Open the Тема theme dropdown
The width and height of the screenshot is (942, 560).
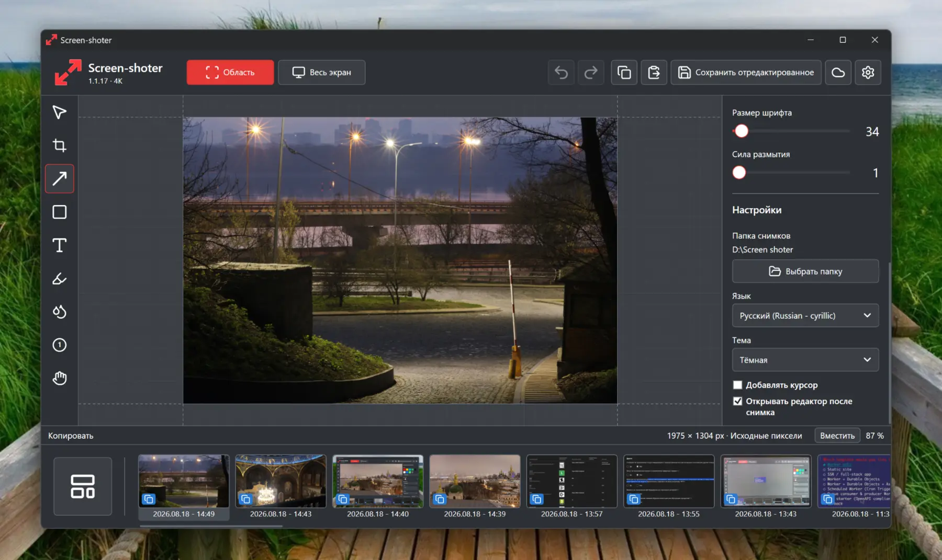[x=805, y=360]
